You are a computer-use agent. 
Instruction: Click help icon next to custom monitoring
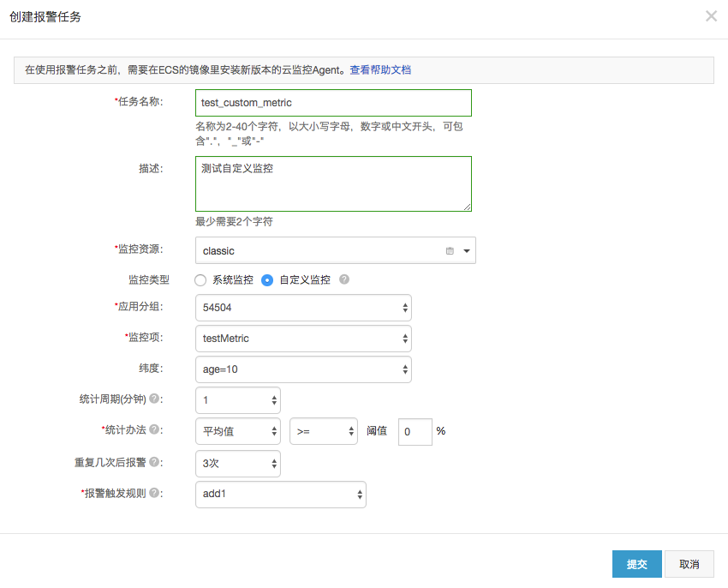pos(344,279)
